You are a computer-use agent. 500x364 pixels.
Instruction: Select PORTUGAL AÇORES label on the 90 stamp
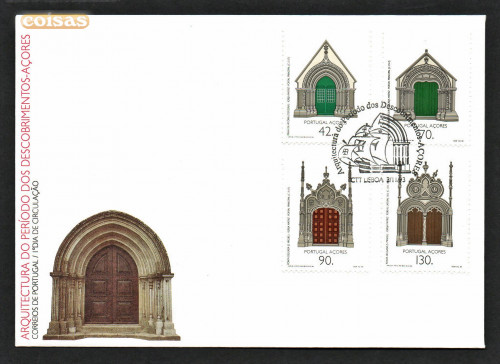tap(325, 252)
